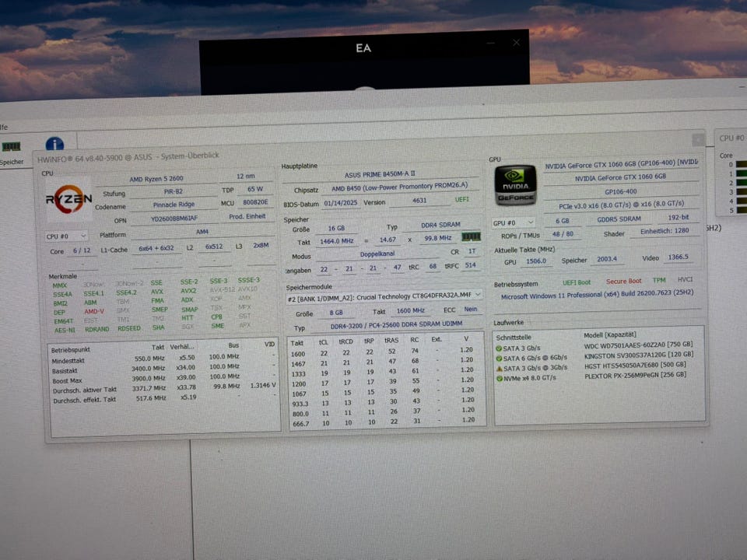Click the UEFI label next to version
This screenshot has width=747, height=560.
(x=461, y=200)
